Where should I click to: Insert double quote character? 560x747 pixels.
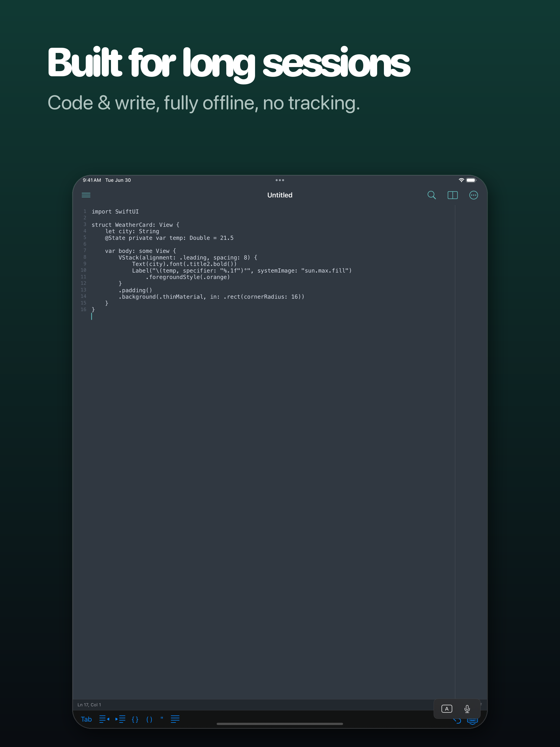pyautogui.click(x=162, y=718)
